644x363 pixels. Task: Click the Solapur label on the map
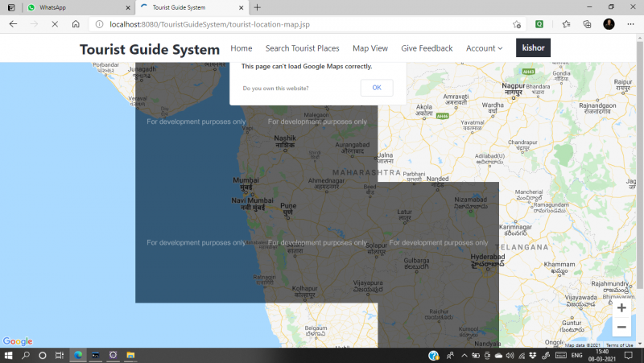pyautogui.click(x=376, y=249)
